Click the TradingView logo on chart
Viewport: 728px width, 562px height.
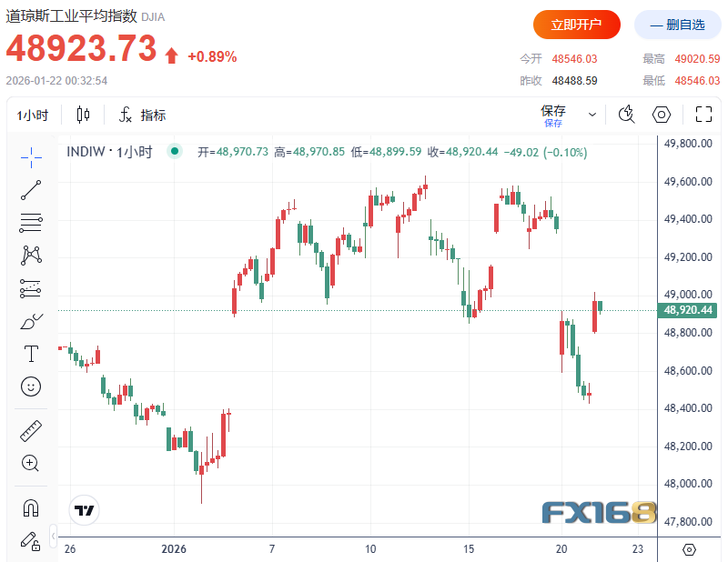click(x=86, y=510)
